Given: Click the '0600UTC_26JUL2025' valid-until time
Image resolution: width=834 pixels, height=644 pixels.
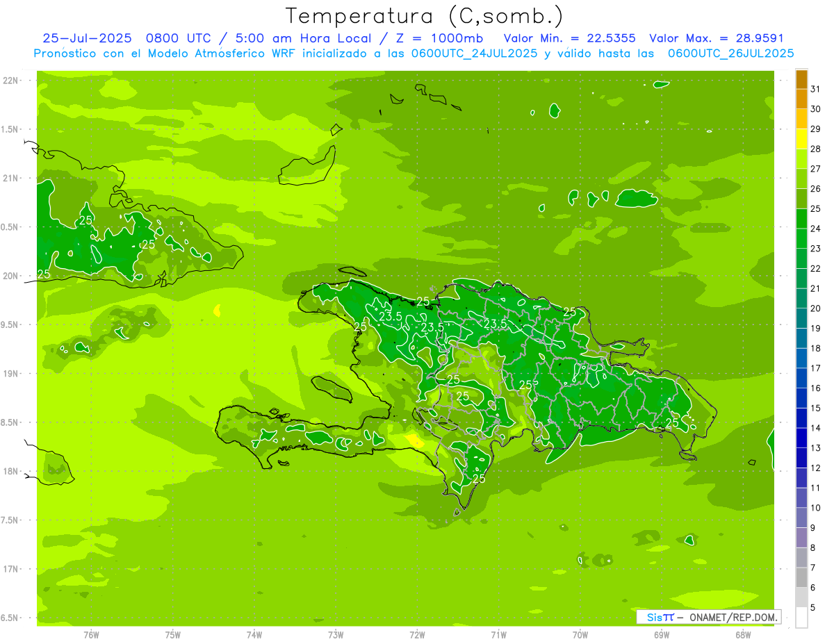Looking at the screenshot, I should coord(730,53).
